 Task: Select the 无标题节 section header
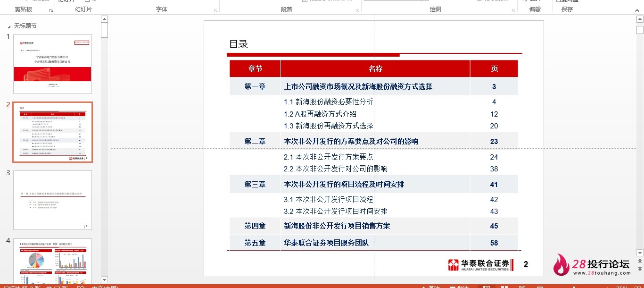[x=25, y=26]
